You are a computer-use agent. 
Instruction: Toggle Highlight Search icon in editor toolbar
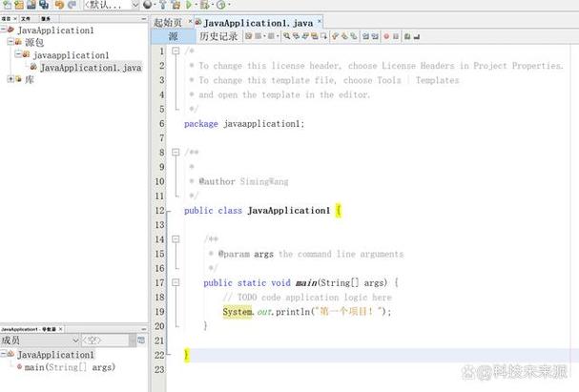314,36
